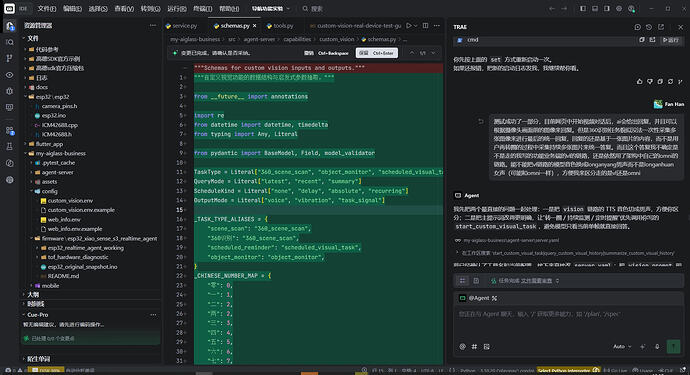Image resolution: width=690 pixels, height=375 pixels.
Task: Open the Auto model selector dropdown
Action: point(622,347)
